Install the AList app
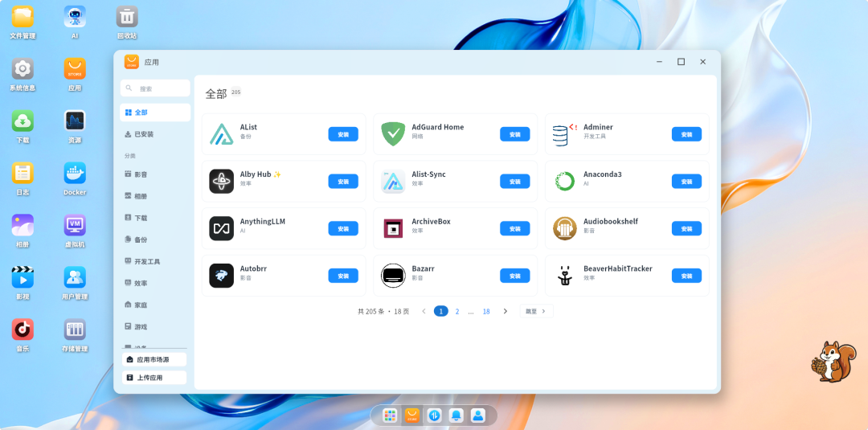The width and height of the screenshot is (868, 430). click(343, 134)
